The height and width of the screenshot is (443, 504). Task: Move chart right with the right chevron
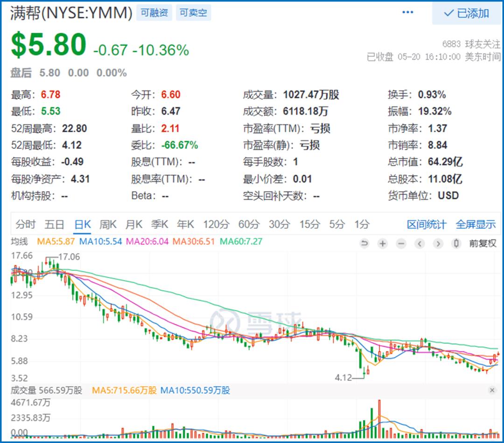438,243
